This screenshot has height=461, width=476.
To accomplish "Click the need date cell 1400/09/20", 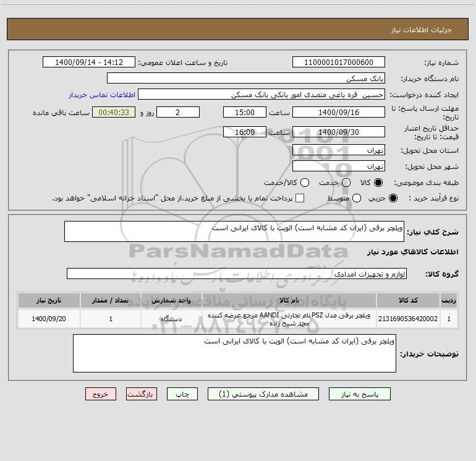I will coord(49,319).
